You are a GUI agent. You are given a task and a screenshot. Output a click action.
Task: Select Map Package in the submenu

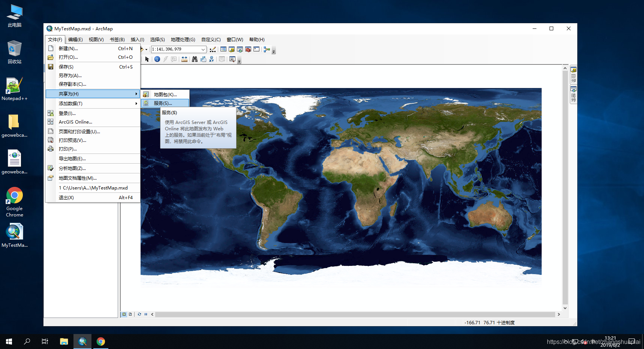[x=165, y=95]
